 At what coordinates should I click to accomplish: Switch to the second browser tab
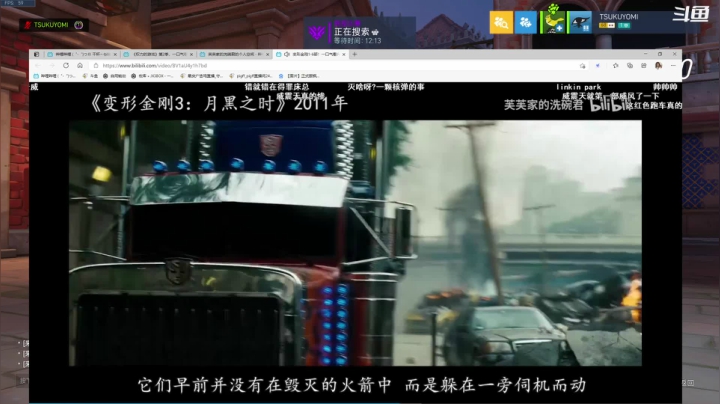pyautogui.click(x=158, y=54)
